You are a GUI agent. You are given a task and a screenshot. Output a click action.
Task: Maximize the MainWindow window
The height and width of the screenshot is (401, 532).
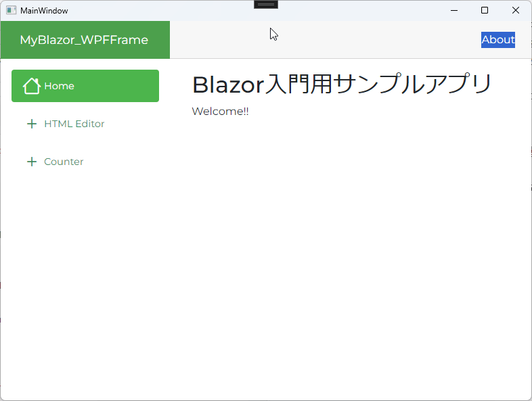point(485,11)
